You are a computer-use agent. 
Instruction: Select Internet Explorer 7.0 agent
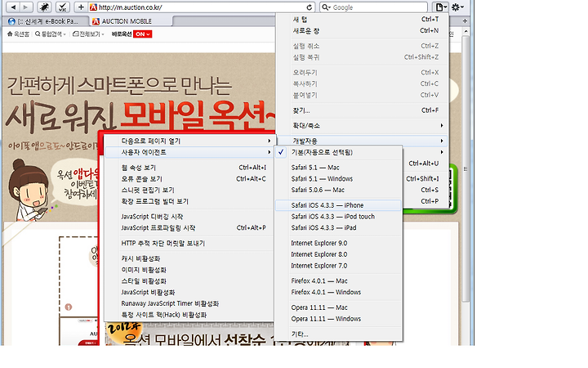coord(339,266)
